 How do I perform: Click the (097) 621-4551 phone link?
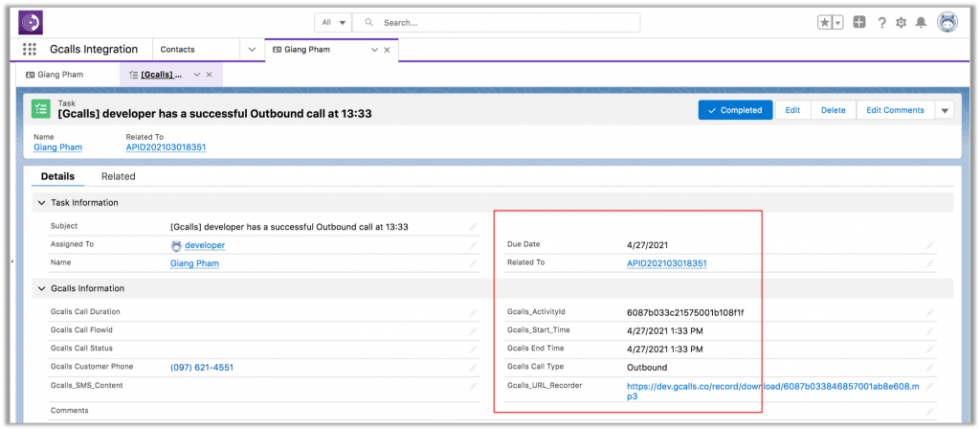point(202,367)
